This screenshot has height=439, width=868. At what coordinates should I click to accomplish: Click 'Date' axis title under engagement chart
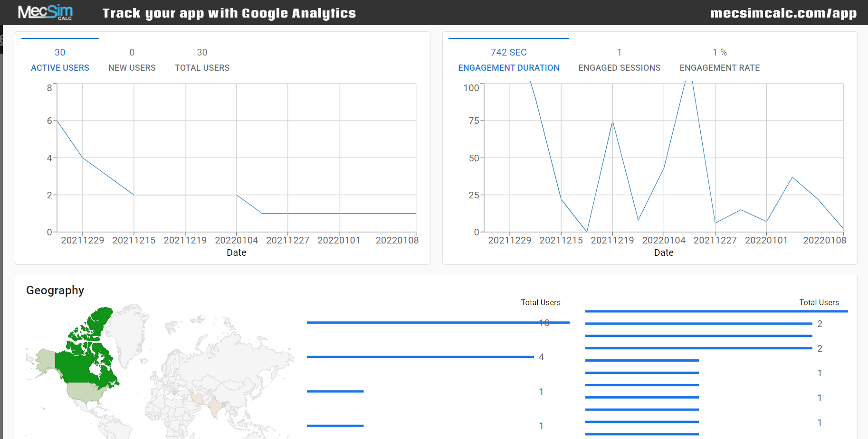tap(664, 253)
